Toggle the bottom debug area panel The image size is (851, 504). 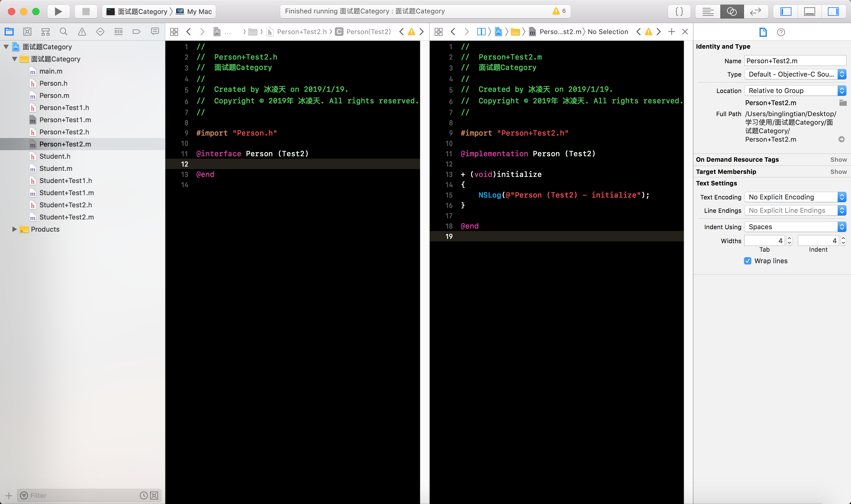[x=810, y=11]
